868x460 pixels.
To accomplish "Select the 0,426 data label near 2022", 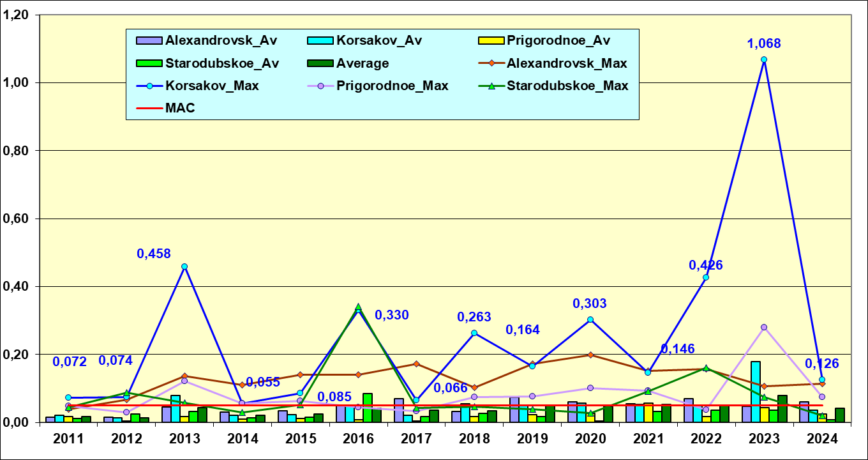I will pyautogui.click(x=706, y=265).
